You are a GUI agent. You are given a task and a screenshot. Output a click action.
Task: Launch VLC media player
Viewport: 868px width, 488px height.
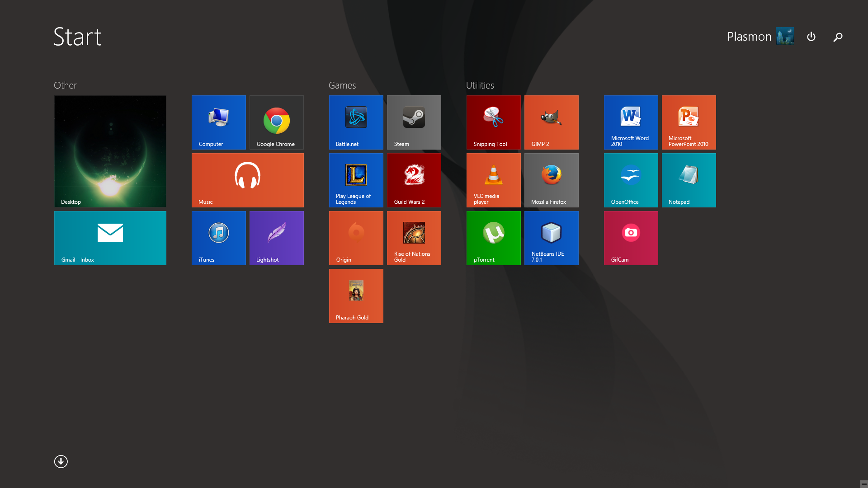pos(493,180)
